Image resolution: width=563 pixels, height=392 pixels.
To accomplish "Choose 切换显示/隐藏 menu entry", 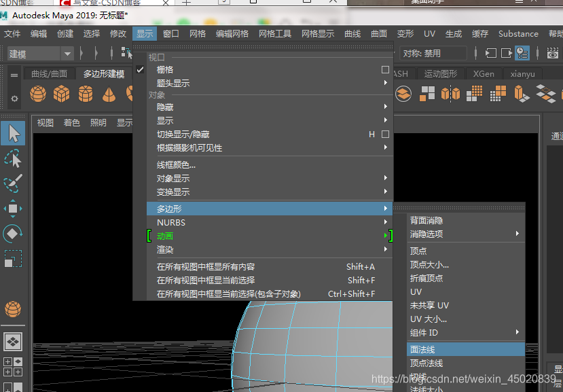I will pyautogui.click(x=270, y=134).
